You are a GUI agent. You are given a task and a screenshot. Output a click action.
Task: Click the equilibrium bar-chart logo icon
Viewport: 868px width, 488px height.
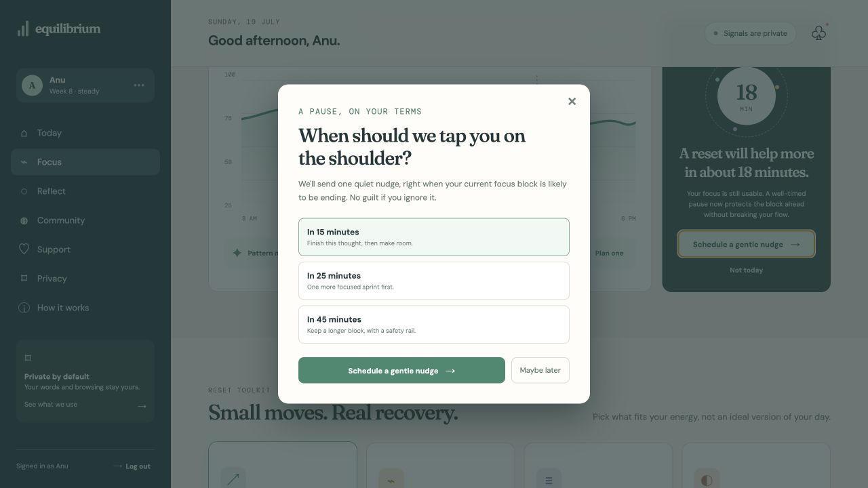pyautogui.click(x=23, y=28)
